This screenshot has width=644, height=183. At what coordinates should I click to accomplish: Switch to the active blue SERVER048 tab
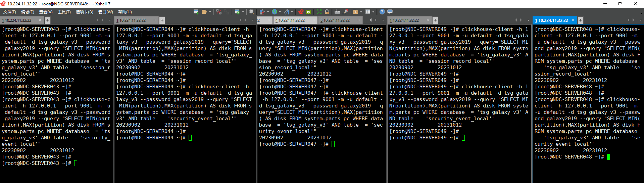[x=553, y=20]
